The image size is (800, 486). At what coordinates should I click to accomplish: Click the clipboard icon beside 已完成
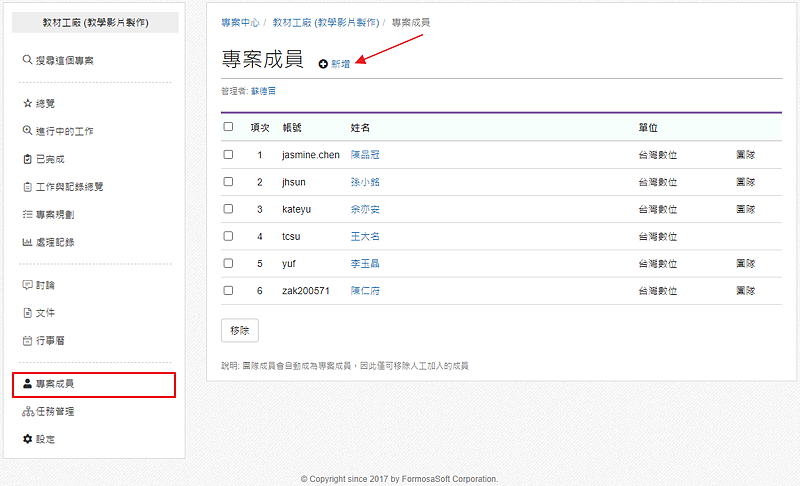27,159
